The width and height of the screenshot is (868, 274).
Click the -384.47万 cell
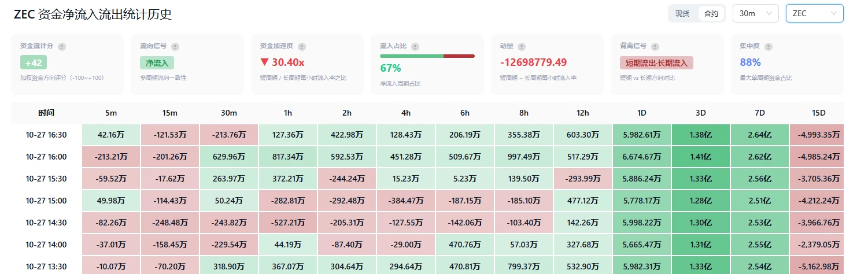(406, 201)
